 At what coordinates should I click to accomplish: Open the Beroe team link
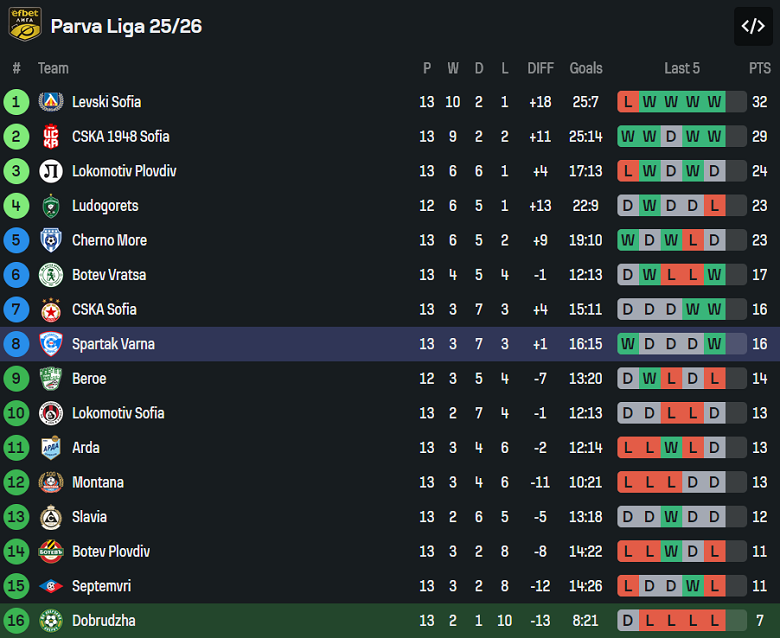click(89, 379)
